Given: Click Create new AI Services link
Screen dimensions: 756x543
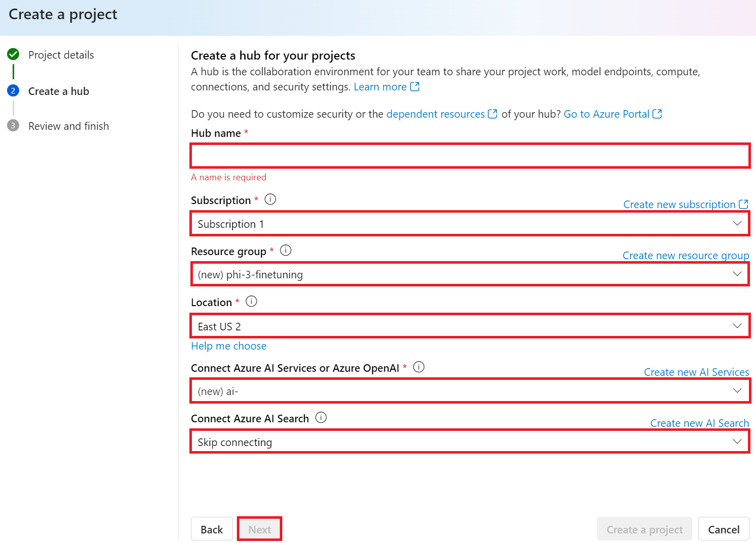Looking at the screenshot, I should (x=696, y=372).
